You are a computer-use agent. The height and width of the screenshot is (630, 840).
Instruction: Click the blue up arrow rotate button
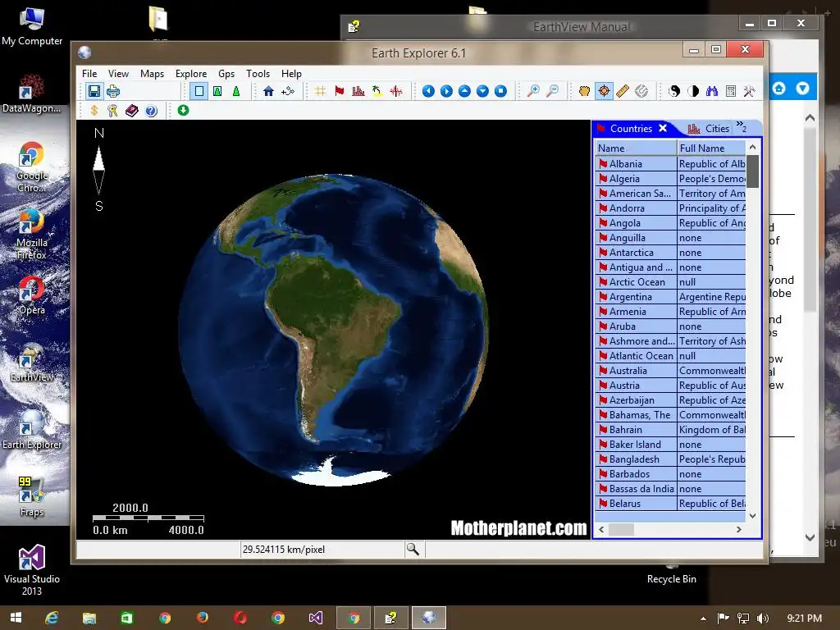(x=464, y=91)
